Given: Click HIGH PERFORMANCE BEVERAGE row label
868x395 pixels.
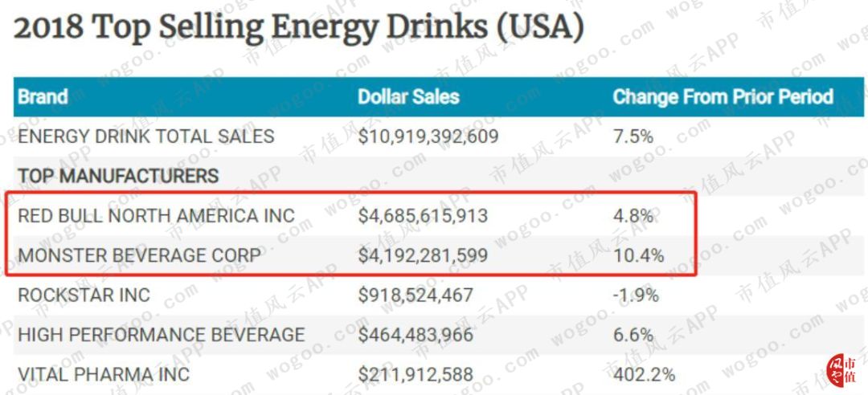Looking at the screenshot, I should (x=162, y=335).
